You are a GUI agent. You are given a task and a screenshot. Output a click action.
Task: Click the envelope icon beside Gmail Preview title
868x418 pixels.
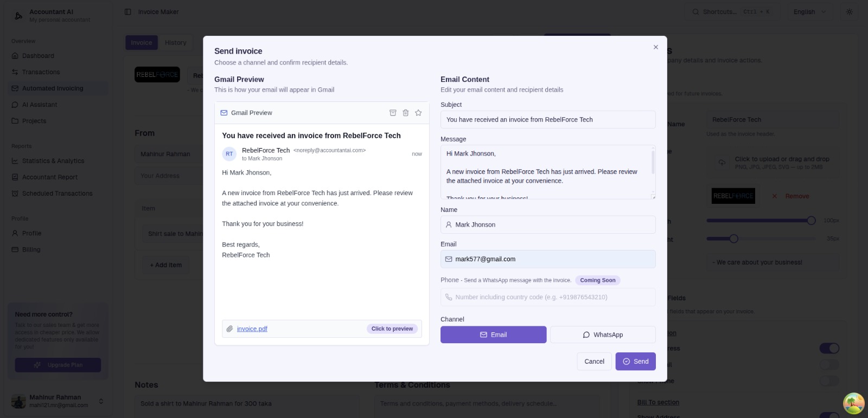[x=224, y=113]
